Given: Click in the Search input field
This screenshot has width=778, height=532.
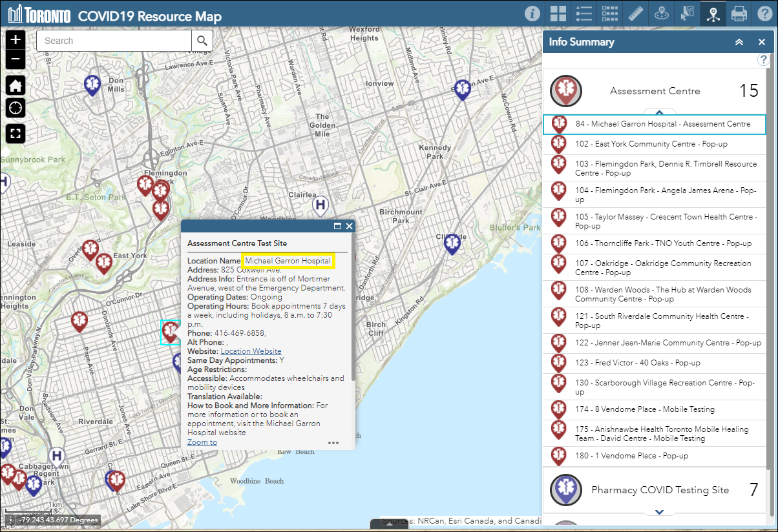Looking at the screenshot, I should [114, 41].
